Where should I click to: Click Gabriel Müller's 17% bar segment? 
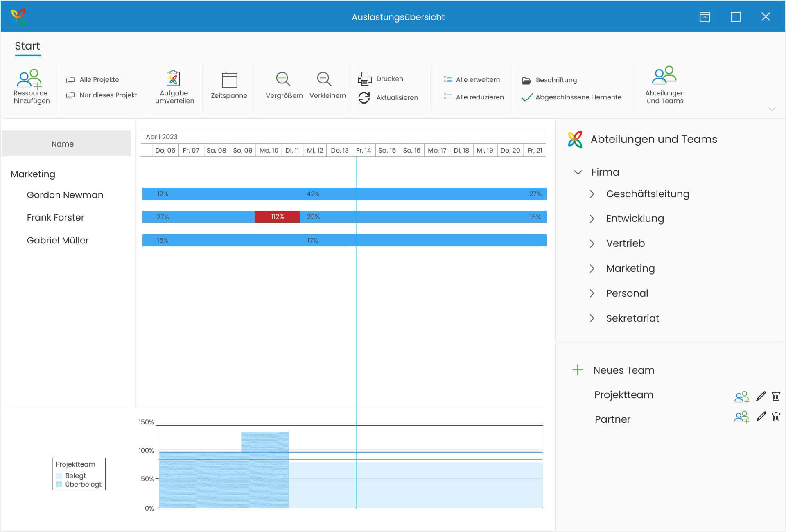312,241
